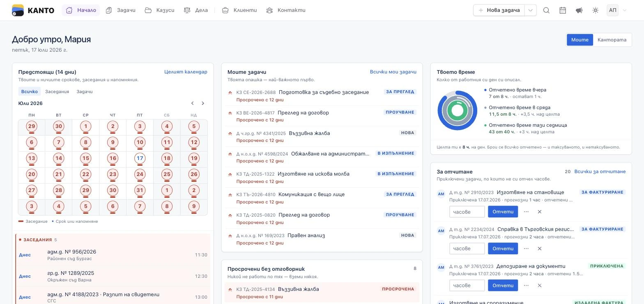Screen dimensions: 644x304
Task: Open the Всички мои задачи link
Action: coord(393,72)
